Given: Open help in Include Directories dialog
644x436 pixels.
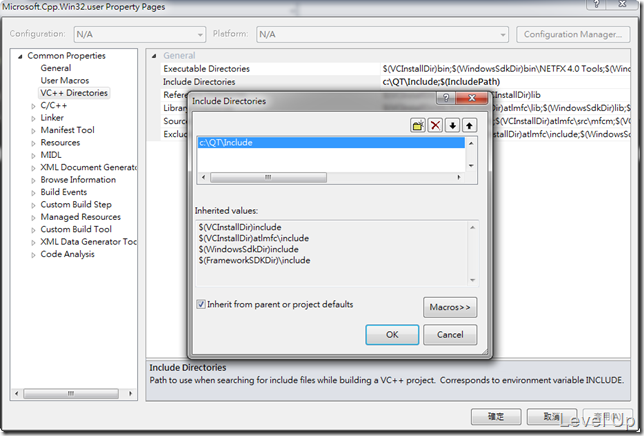Looking at the screenshot, I should pyautogui.click(x=446, y=98).
